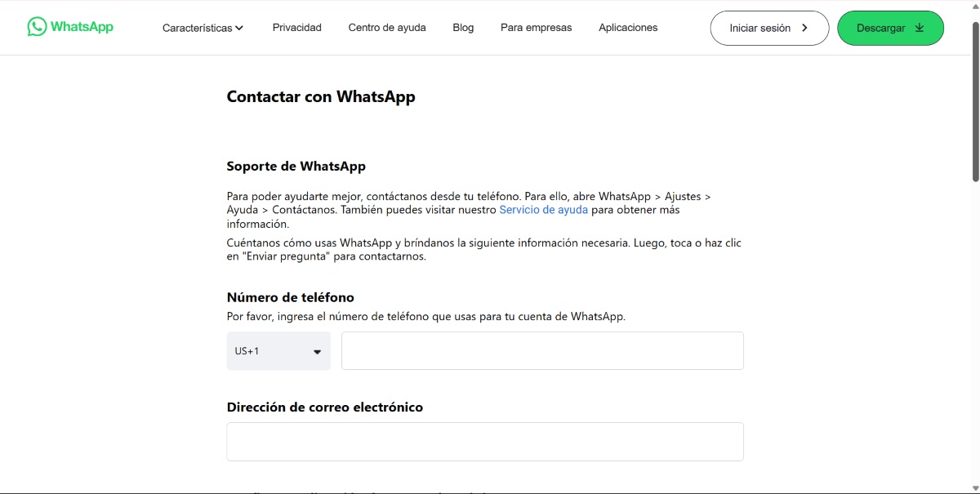
Task: Click the arrow icon beside Iniciar sesión
Action: point(804,28)
